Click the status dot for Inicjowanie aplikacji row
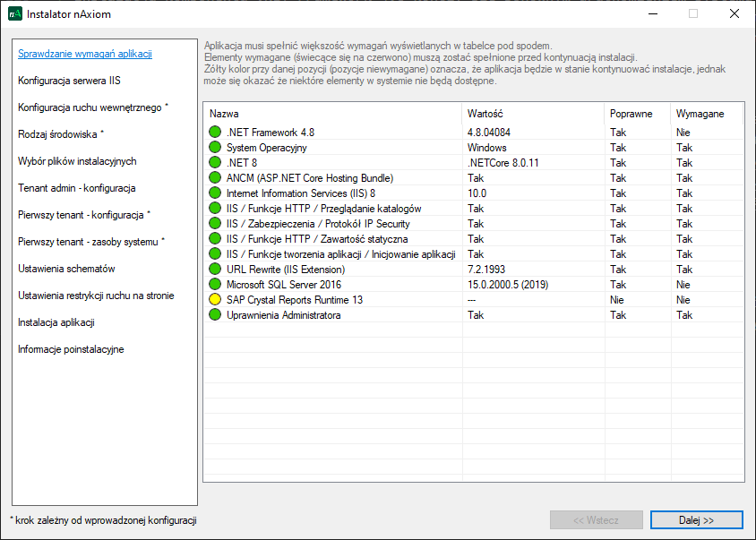 (215, 253)
